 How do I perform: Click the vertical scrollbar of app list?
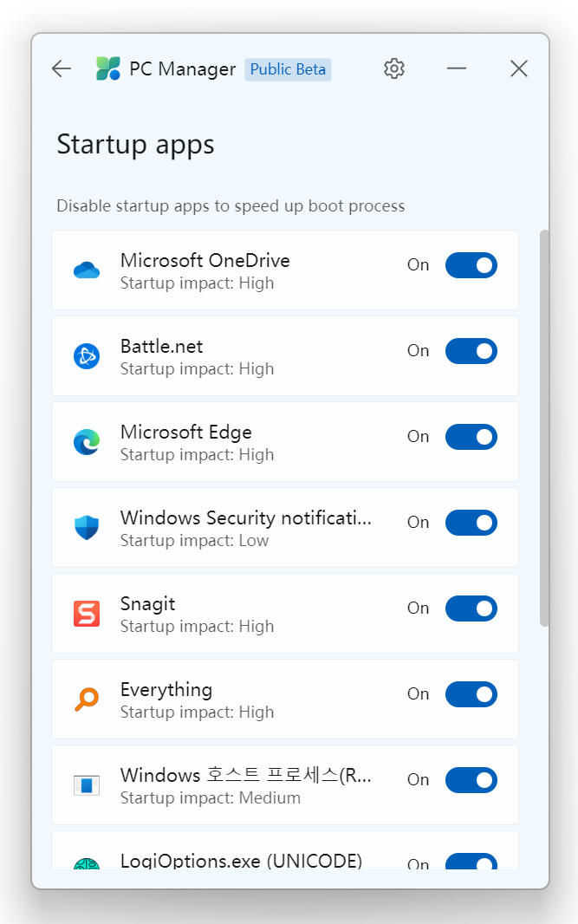pyautogui.click(x=544, y=428)
